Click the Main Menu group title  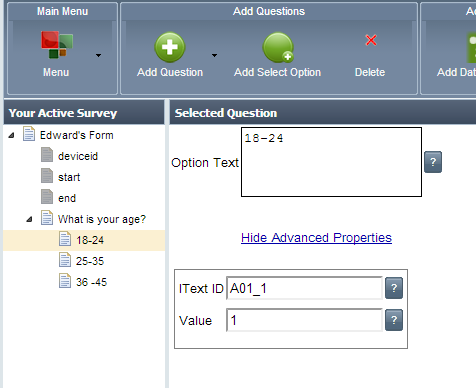pyautogui.click(x=63, y=11)
